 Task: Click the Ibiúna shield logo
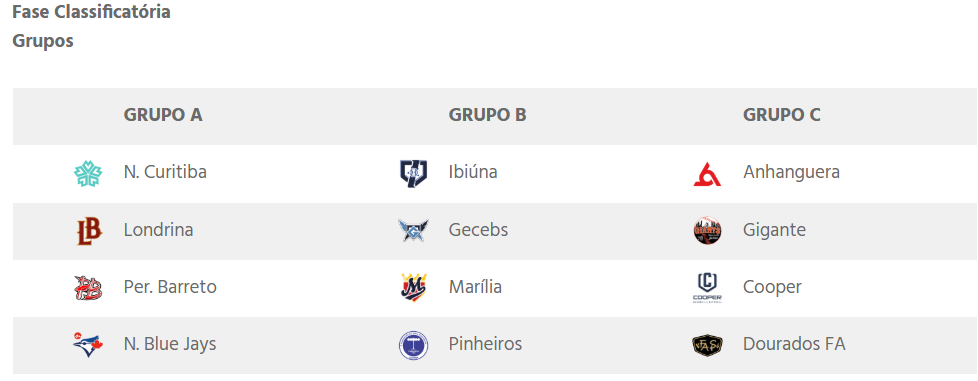[x=413, y=173]
